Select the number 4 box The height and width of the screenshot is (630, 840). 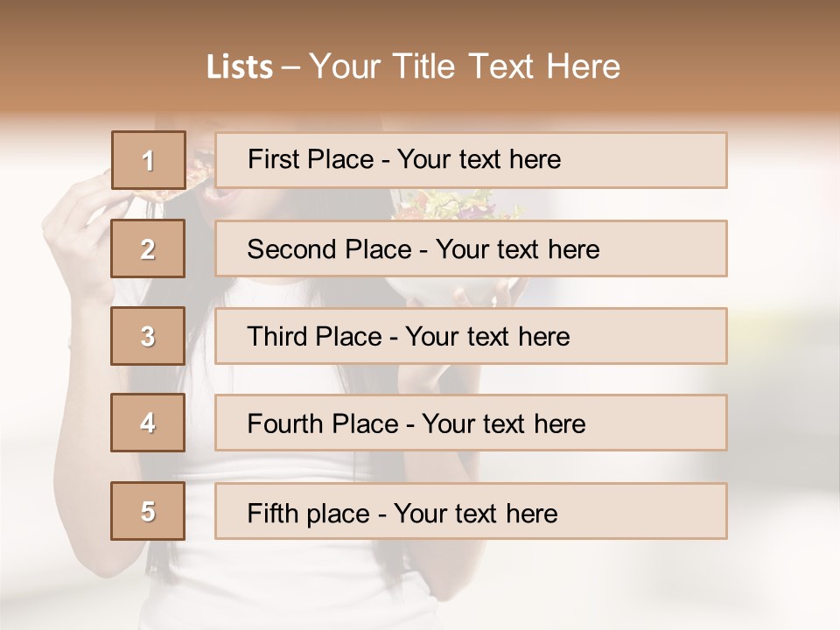point(148,423)
